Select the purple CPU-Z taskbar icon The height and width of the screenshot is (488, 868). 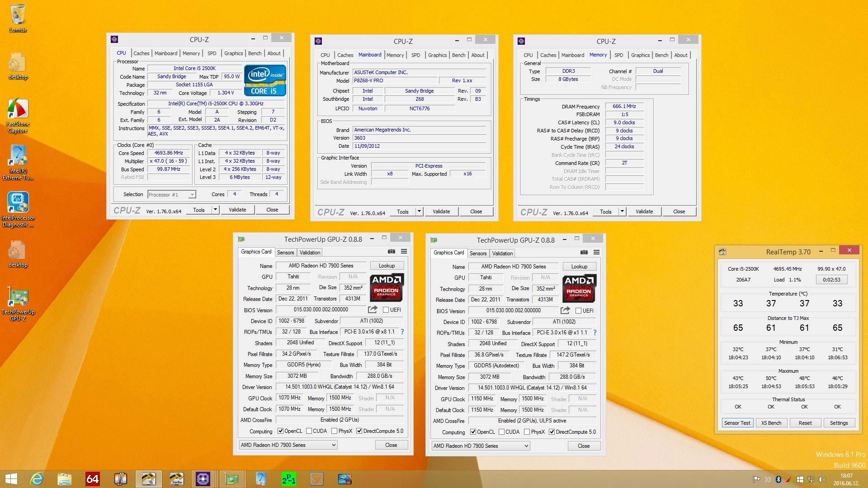click(x=203, y=479)
